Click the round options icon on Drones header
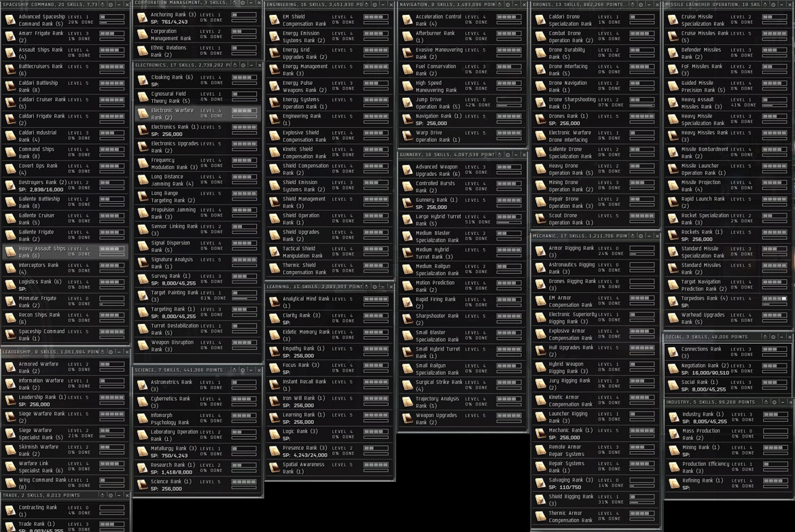The image size is (795, 532). click(x=641, y=4)
